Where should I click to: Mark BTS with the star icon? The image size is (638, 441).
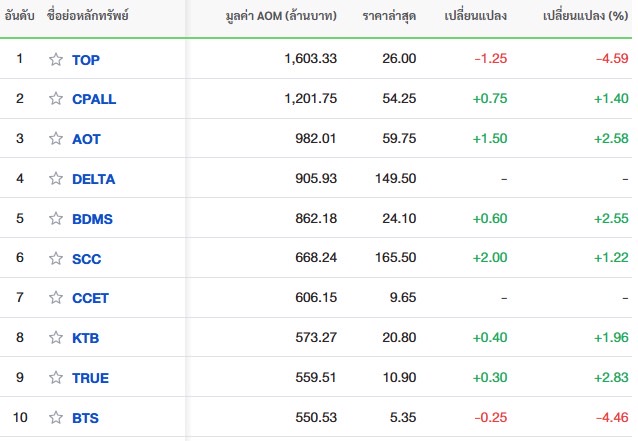coord(56,417)
